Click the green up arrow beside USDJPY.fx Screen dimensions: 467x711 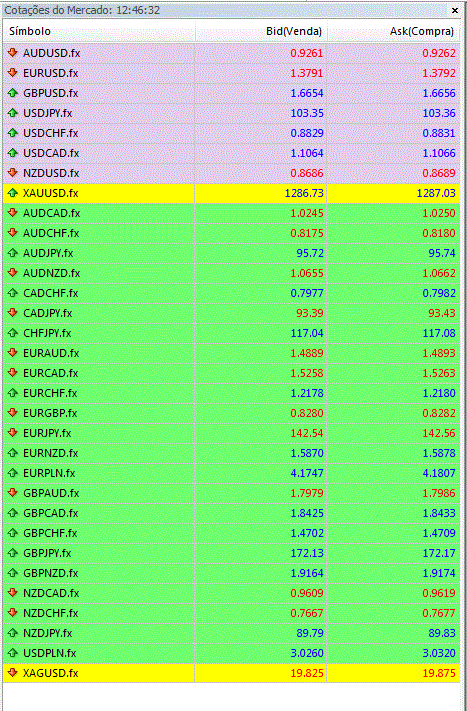click(13, 113)
